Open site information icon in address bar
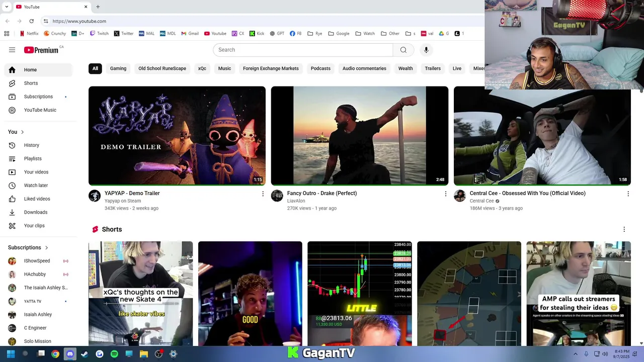This screenshot has width=644, height=362. [46, 21]
